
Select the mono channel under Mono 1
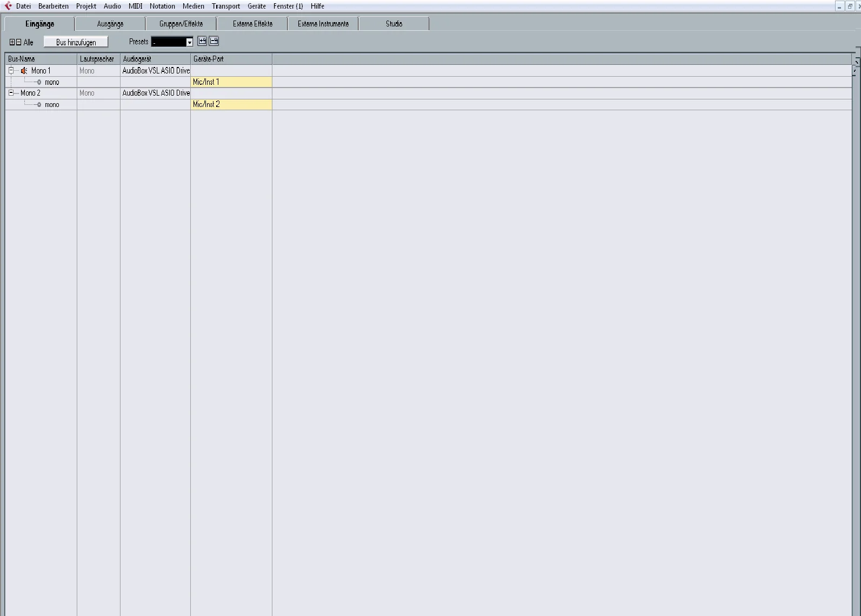click(52, 82)
